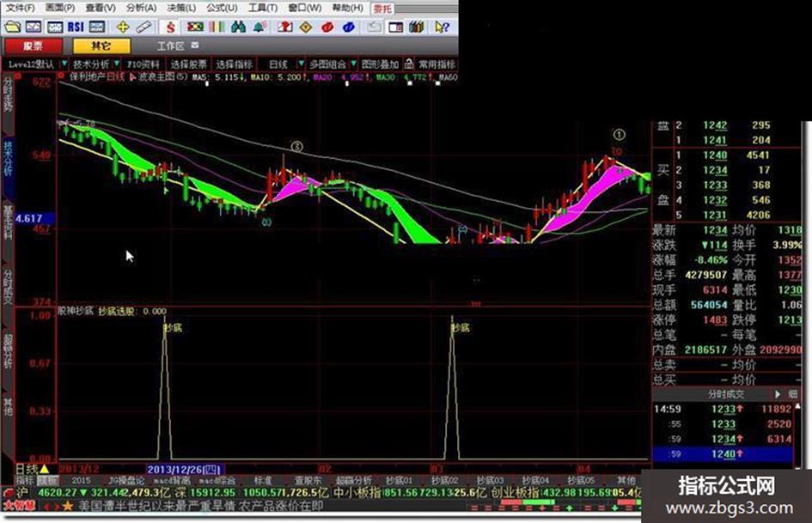
Task: Expand the 多图组合 dropdown arrow
Action: (354, 64)
